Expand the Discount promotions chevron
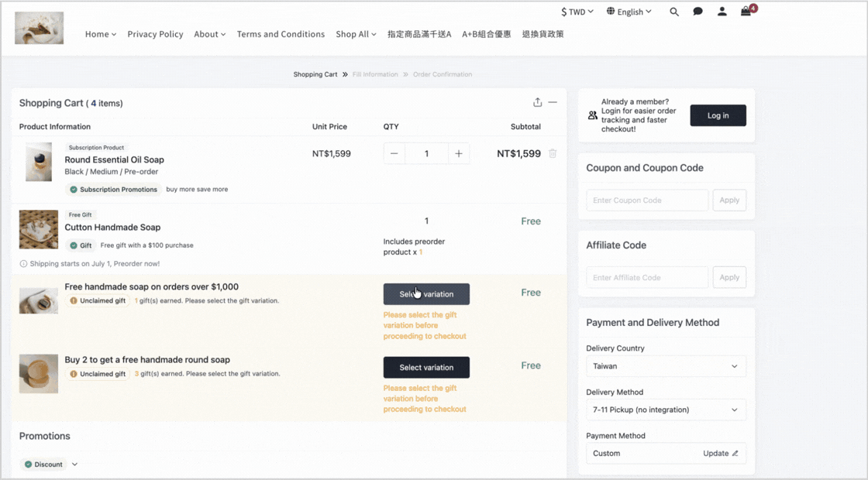Screen dimensions: 868x480 pos(74,465)
